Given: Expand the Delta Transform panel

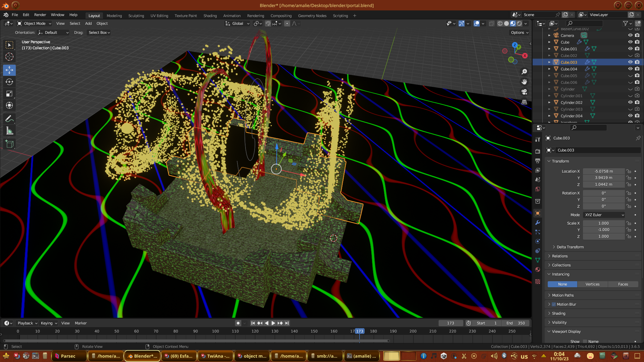Looking at the screenshot, I should (570, 247).
